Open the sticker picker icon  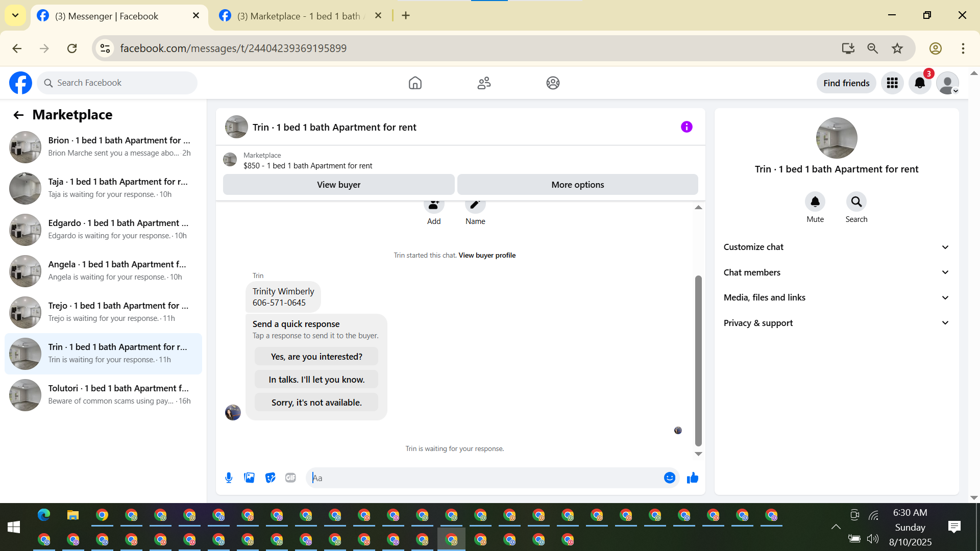(271, 478)
